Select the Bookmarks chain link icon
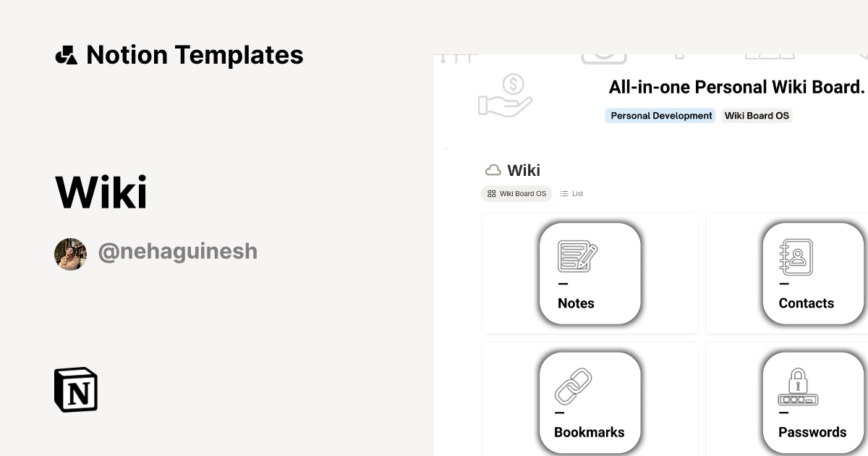Viewport: 868px width, 456px height. click(x=575, y=384)
